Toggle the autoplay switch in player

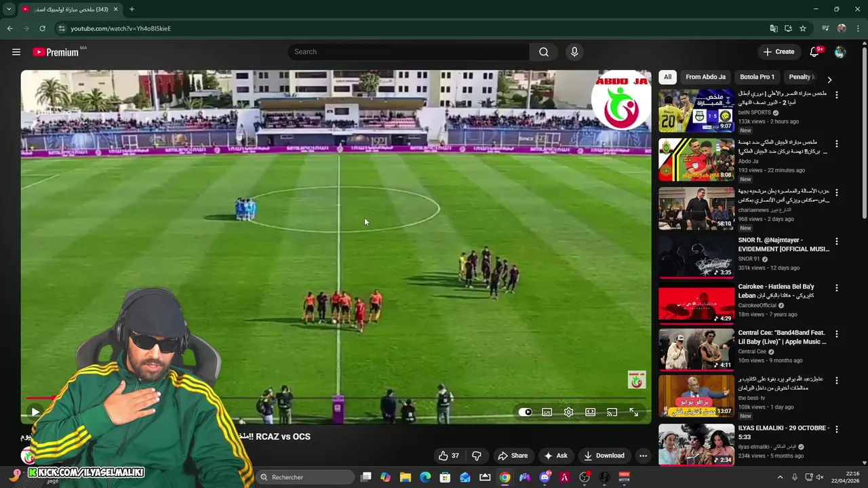click(525, 412)
